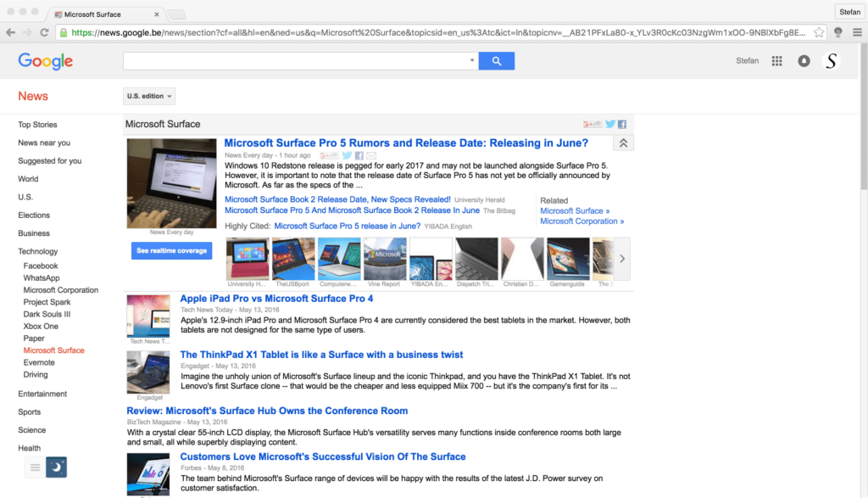Open the Apple iPad Pro vs Surface Pro 4 article
The height and width of the screenshot is (498, 868).
click(276, 299)
